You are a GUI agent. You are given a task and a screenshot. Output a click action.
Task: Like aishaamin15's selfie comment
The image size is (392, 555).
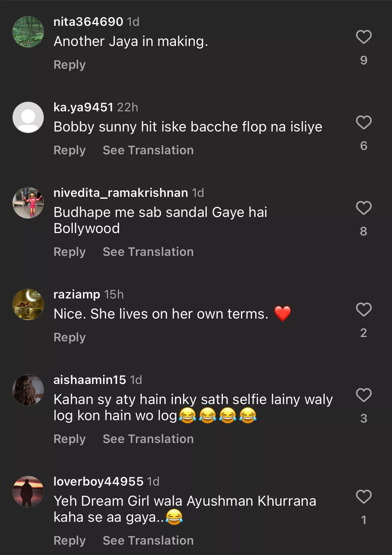(x=364, y=395)
